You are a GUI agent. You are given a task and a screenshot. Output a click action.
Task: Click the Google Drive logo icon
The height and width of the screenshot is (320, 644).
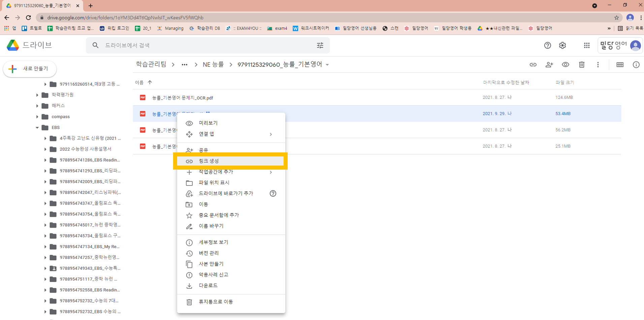(13, 45)
